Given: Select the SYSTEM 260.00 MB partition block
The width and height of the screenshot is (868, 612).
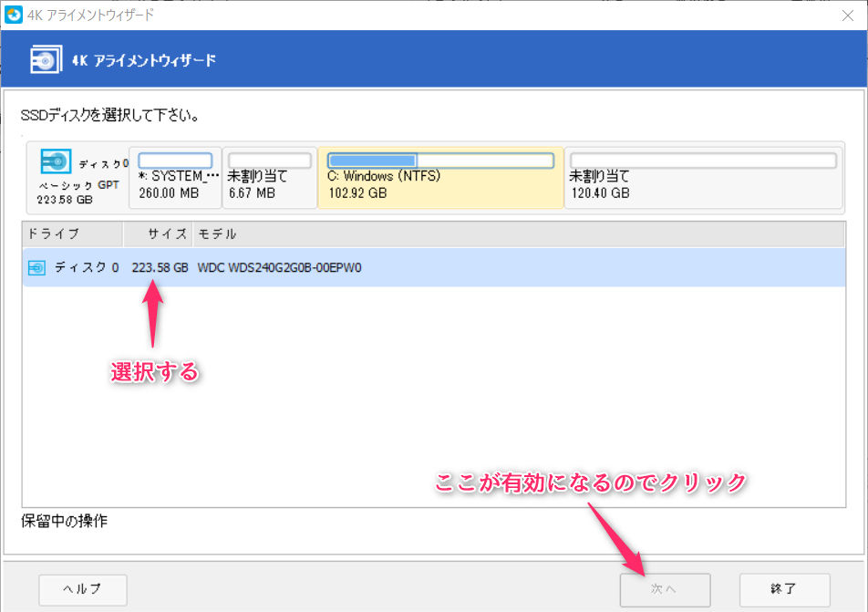Looking at the screenshot, I should (175, 177).
